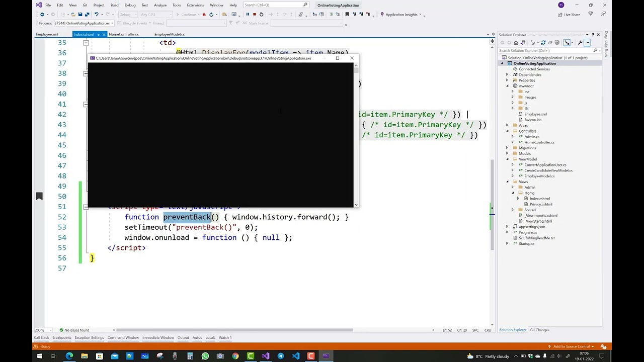
Task: Open the Analyze menu
Action: (x=160, y=5)
